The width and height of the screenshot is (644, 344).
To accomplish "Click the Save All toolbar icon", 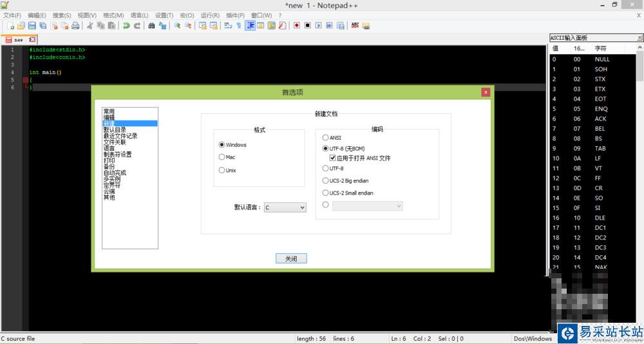I will pyautogui.click(x=43, y=26).
